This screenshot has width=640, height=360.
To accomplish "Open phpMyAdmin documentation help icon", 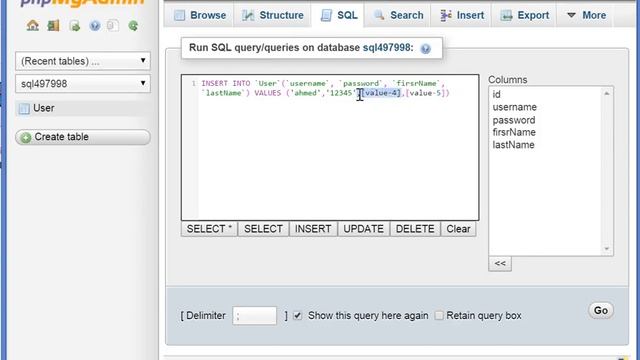I will coord(95,26).
